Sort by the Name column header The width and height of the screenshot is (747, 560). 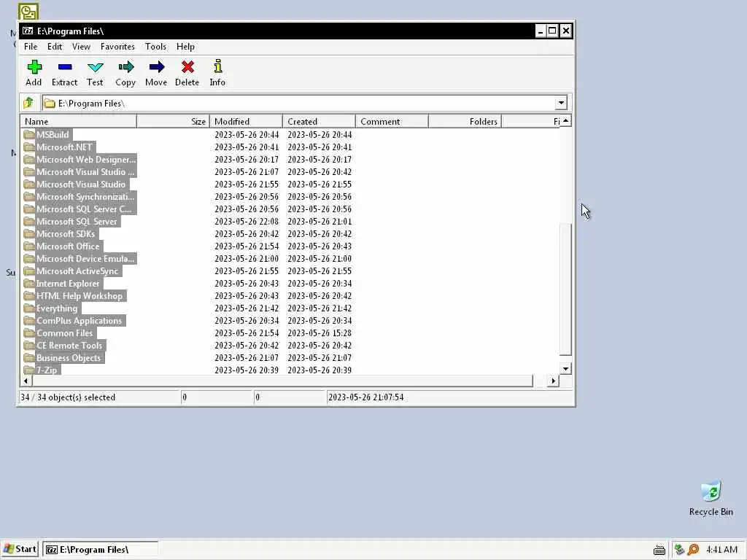(79, 122)
